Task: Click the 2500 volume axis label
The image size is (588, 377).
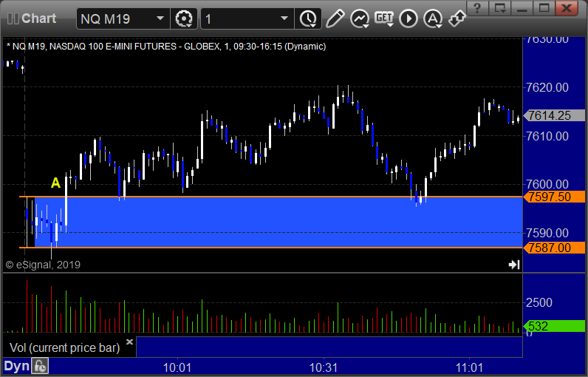Action: coord(539,303)
